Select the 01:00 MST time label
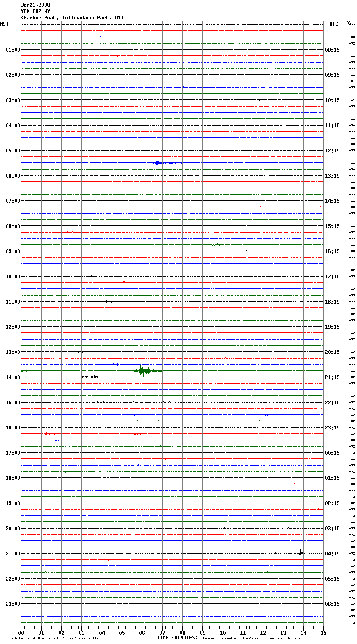The width and height of the screenshot is (357, 644). [13, 50]
